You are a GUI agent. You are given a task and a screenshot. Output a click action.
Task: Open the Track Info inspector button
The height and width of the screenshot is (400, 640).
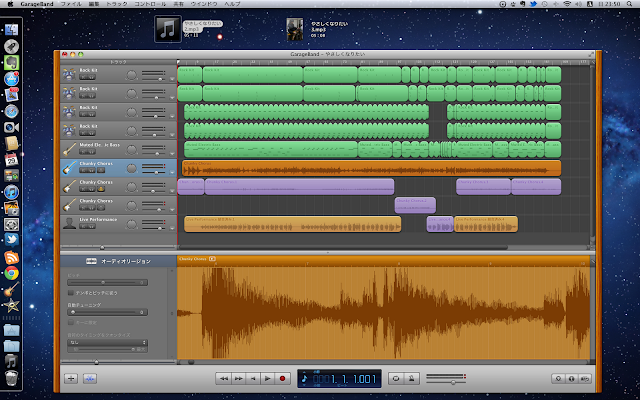pos(571,379)
